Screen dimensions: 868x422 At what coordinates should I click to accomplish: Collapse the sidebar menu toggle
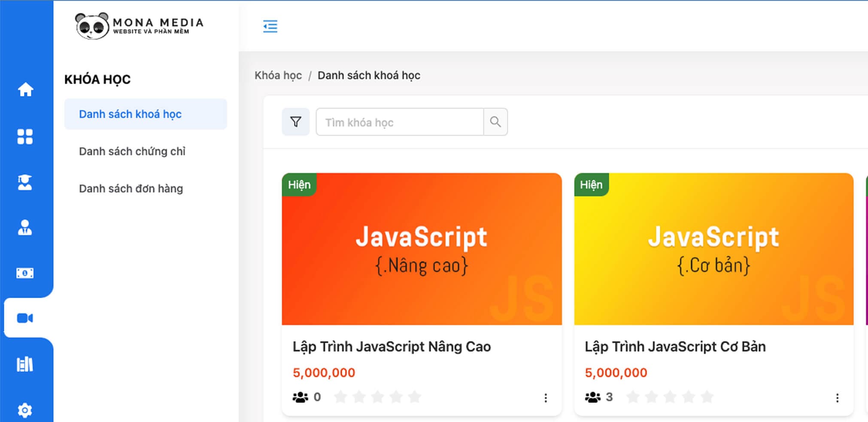(x=270, y=26)
